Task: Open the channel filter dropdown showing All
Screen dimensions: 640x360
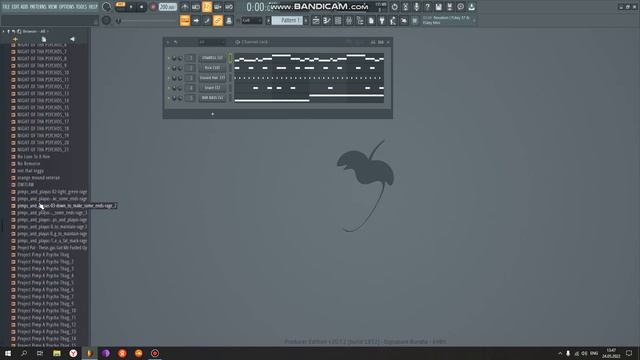Action: (212, 42)
